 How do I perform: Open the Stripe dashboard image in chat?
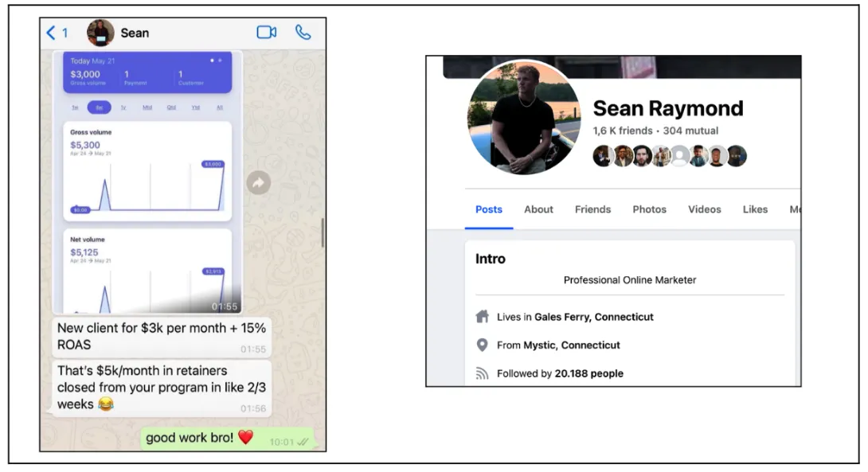(147, 182)
